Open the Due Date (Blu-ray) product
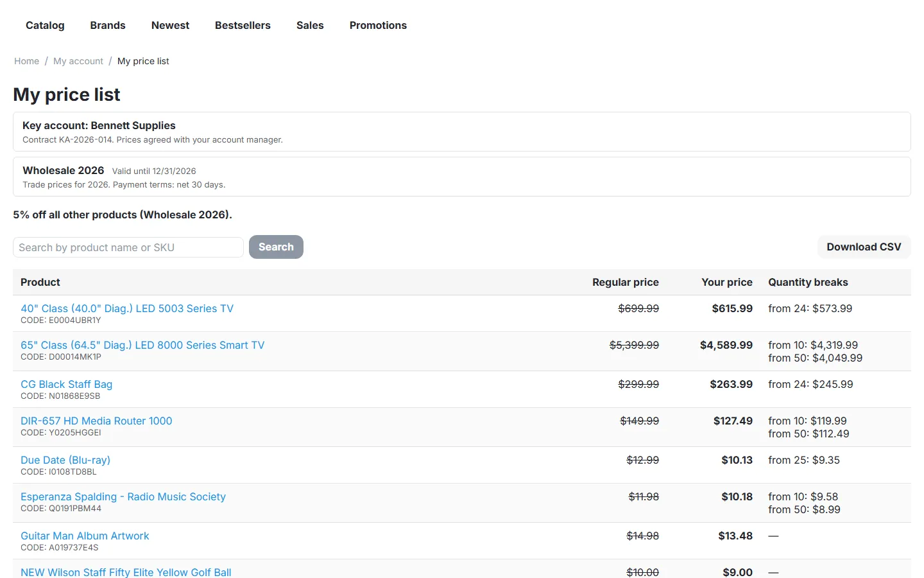This screenshot has height=578, width=924. tap(65, 460)
